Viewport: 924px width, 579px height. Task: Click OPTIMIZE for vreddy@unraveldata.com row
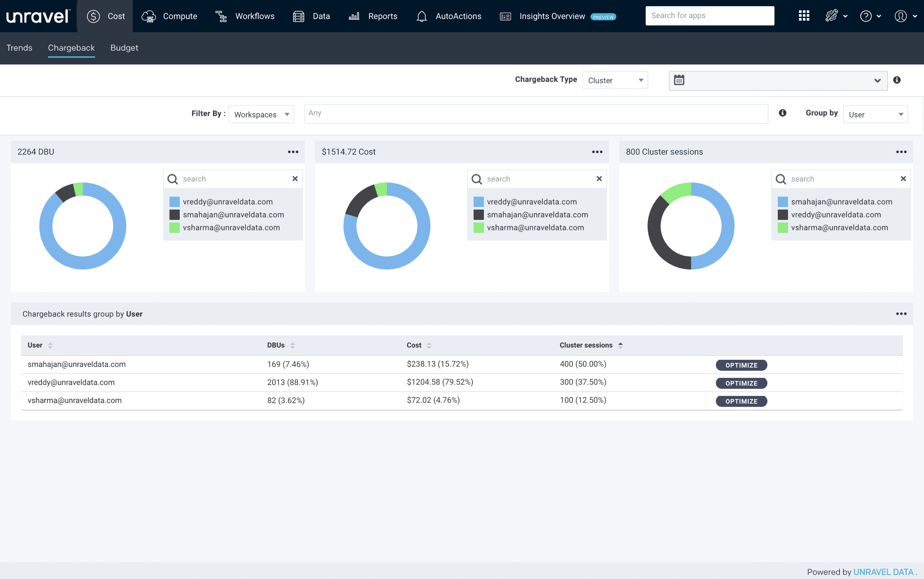click(741, 383)
